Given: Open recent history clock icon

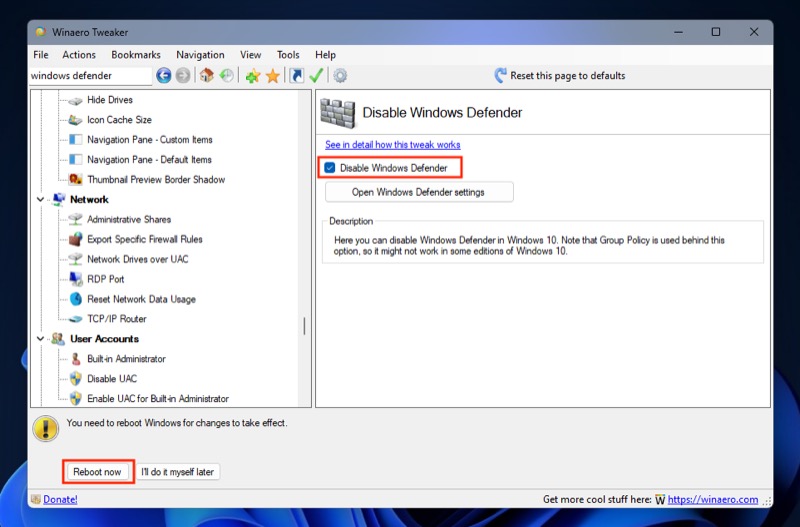Looking at the screenshot, I should pos(227,76).
